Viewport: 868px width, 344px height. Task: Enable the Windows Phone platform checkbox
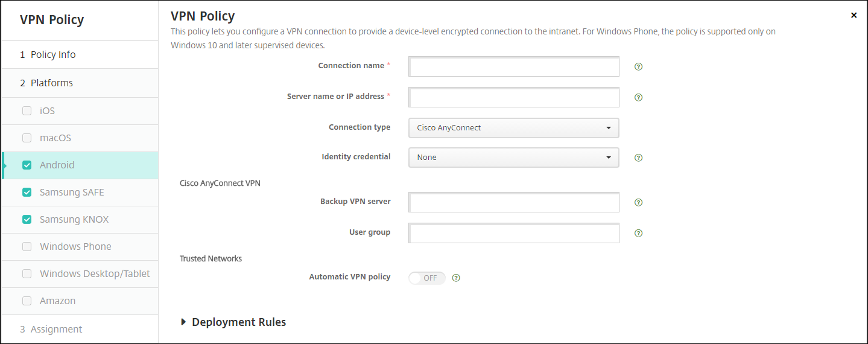point(27,247)
